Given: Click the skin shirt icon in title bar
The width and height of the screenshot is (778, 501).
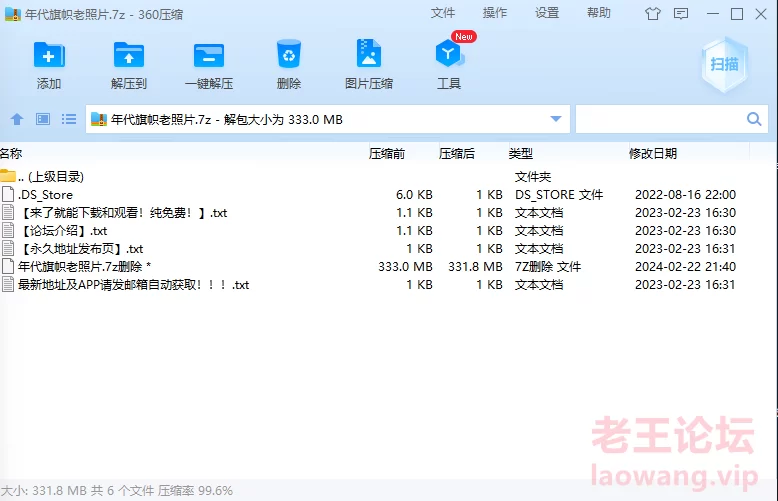Looking at the screenshot, I should (x=653, y=14).
